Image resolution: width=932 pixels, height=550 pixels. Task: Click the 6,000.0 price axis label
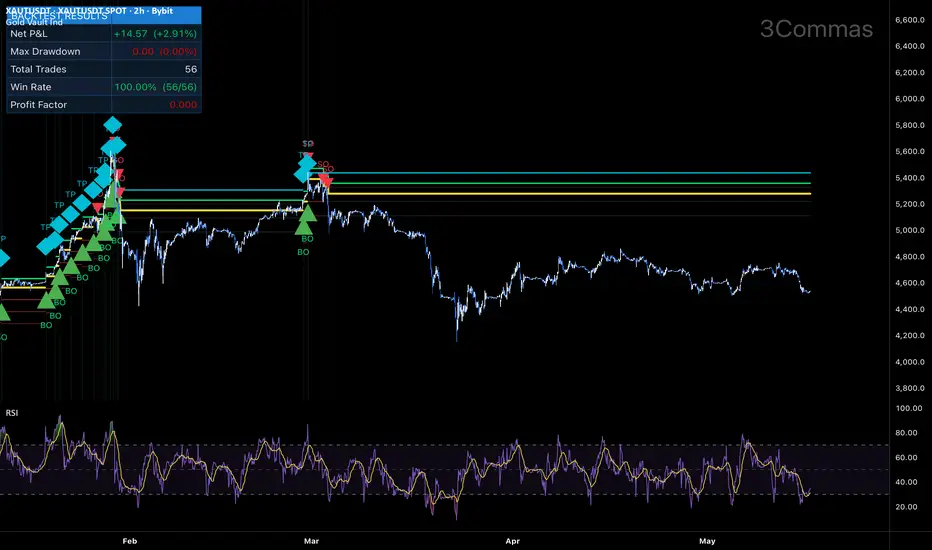(x=910, y=99)
